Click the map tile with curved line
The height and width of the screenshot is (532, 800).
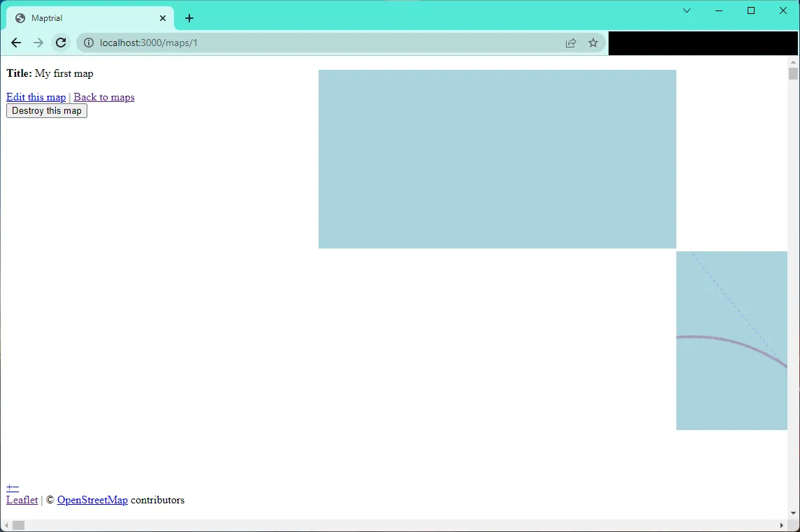(732, 341)
